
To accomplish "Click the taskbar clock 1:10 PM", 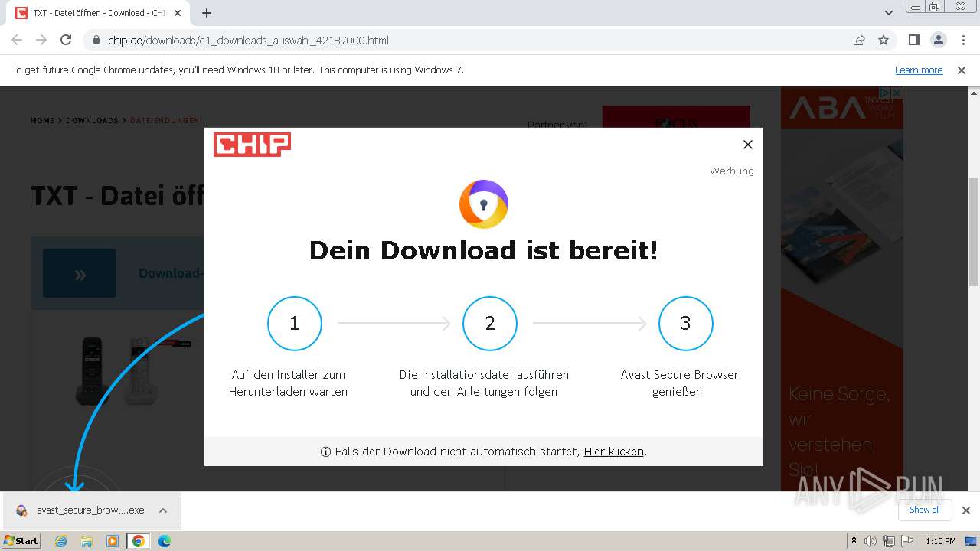I will tap(940, 541).
